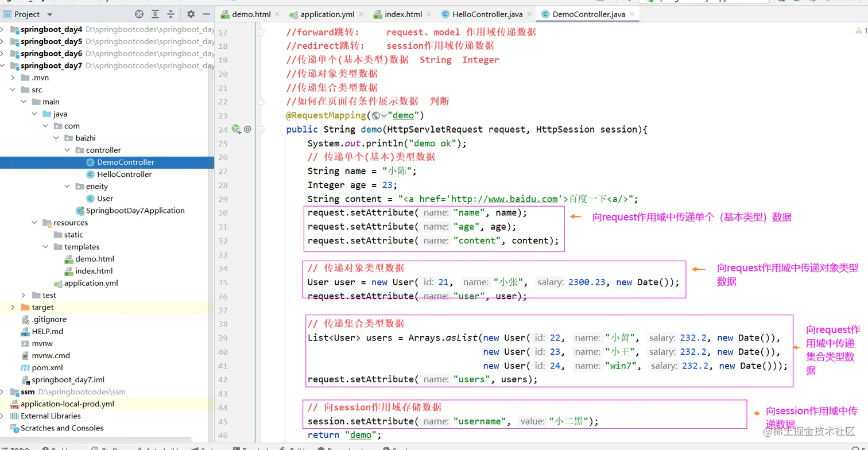Image resolution: width=868 pixels, height=450 pixels.
Task: Click the baidu.com URL in line 29
Action: point(505,199)
